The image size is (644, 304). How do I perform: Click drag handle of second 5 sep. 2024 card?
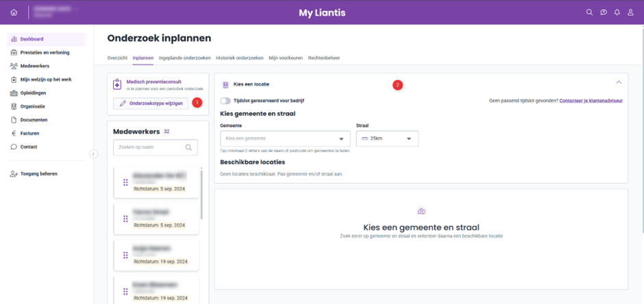125,218
